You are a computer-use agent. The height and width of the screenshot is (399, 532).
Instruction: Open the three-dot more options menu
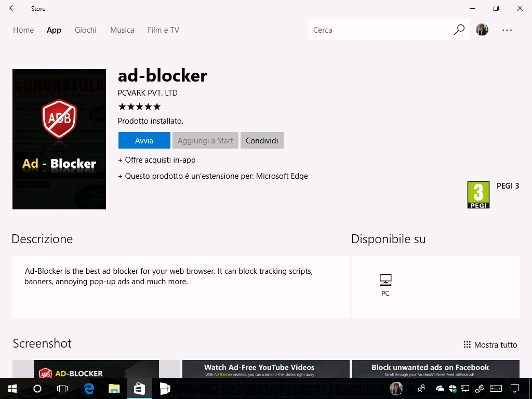tap(507, 30)
